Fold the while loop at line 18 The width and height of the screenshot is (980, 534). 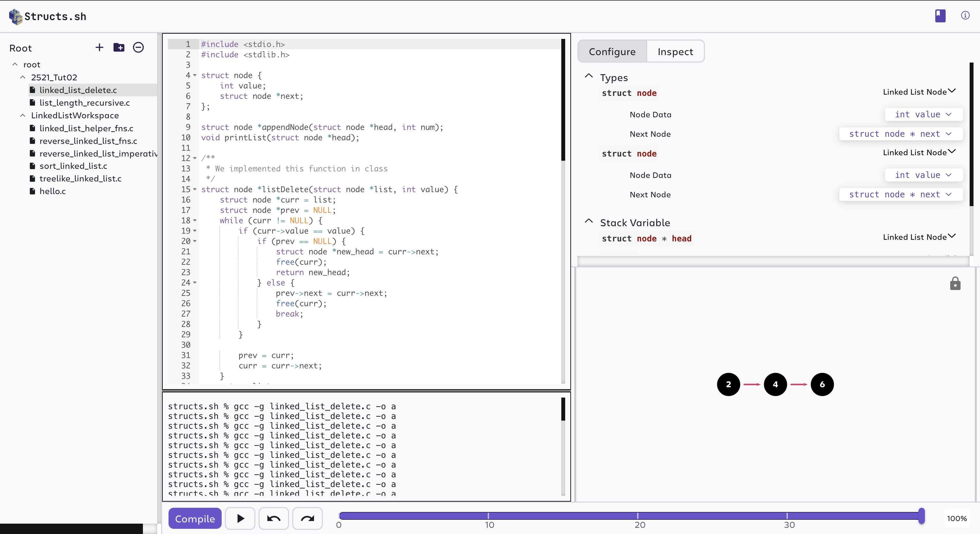pyautogui.click(x=195, y=220)
